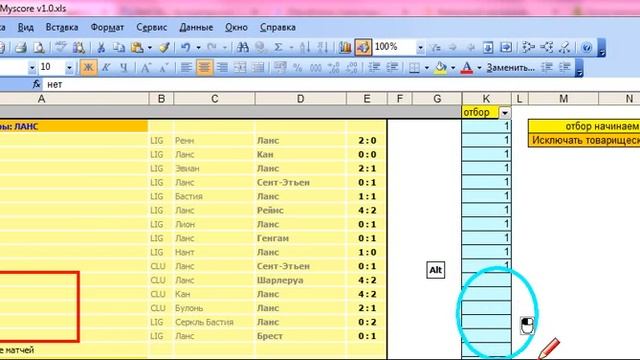640x360 pixels.
Task: Click the Print icon in the toolbar
Action: tap(20, 48)
